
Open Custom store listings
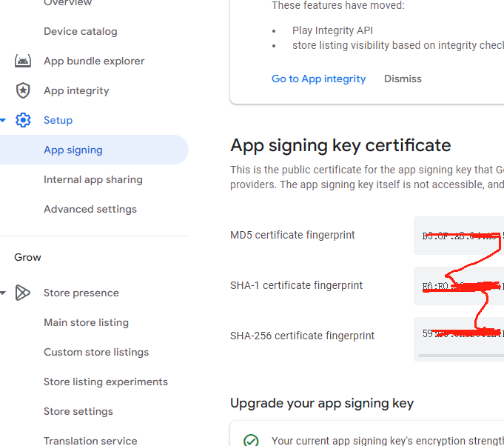click(96, 352)
